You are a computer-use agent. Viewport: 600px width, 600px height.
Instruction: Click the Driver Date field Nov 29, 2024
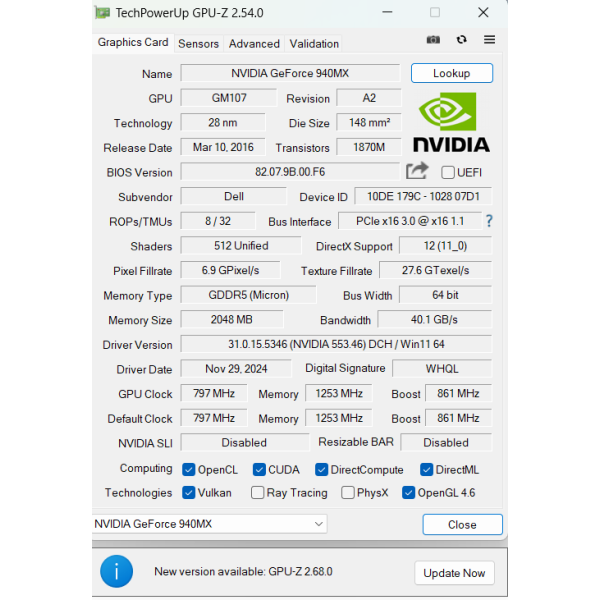click(x=236, y=369)
